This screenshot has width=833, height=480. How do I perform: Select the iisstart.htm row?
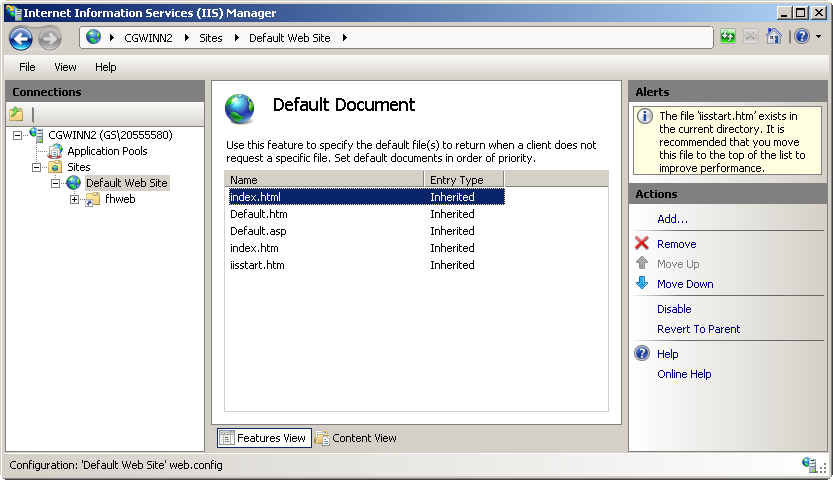367,265
